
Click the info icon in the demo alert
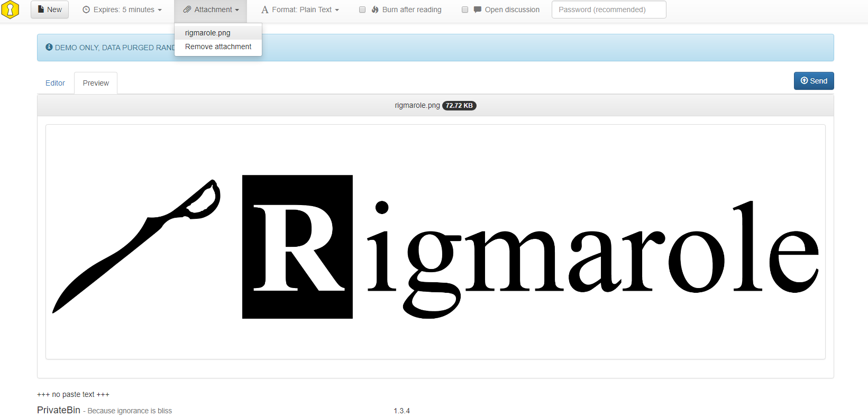[x=49, y=47]
